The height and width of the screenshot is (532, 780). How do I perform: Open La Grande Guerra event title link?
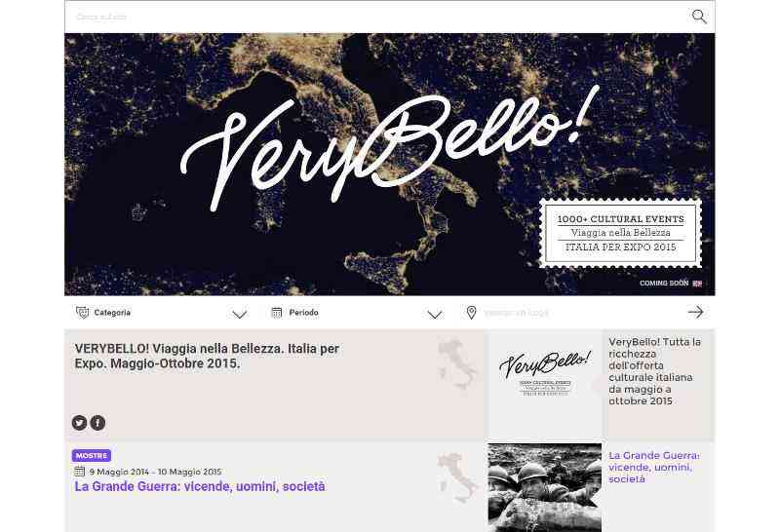click(200, 486)
